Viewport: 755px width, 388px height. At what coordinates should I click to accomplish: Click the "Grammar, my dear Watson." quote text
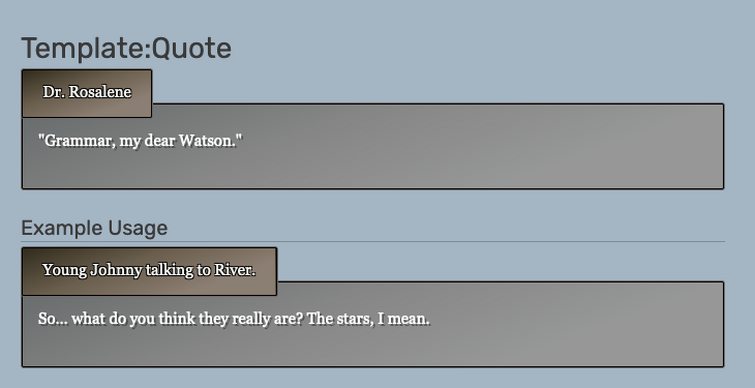click(140, 141)
